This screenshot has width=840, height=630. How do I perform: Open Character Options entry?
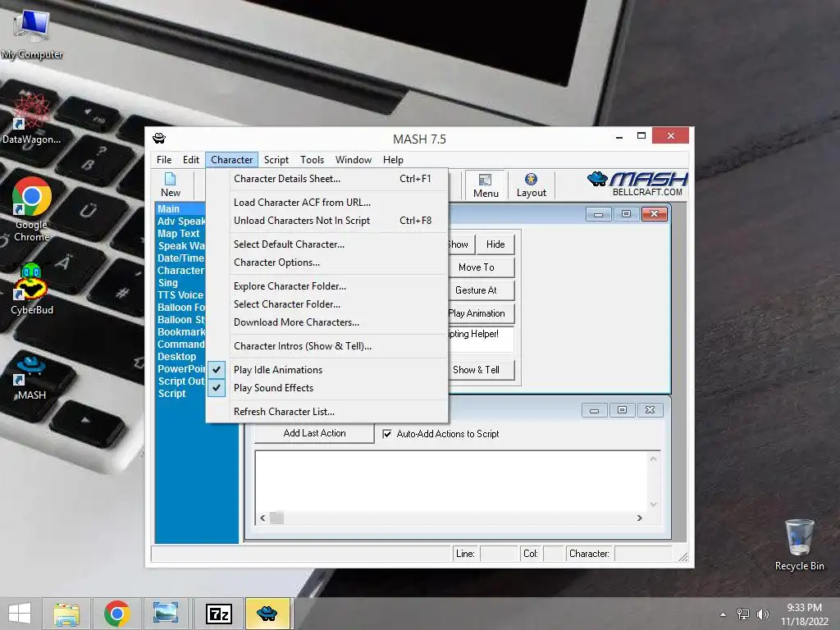click(326, 262)
